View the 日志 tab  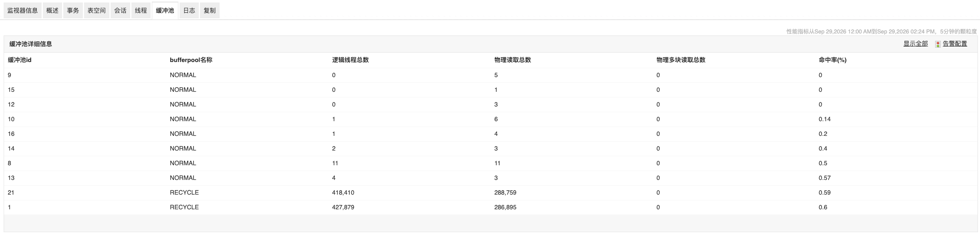pos(189,11)
